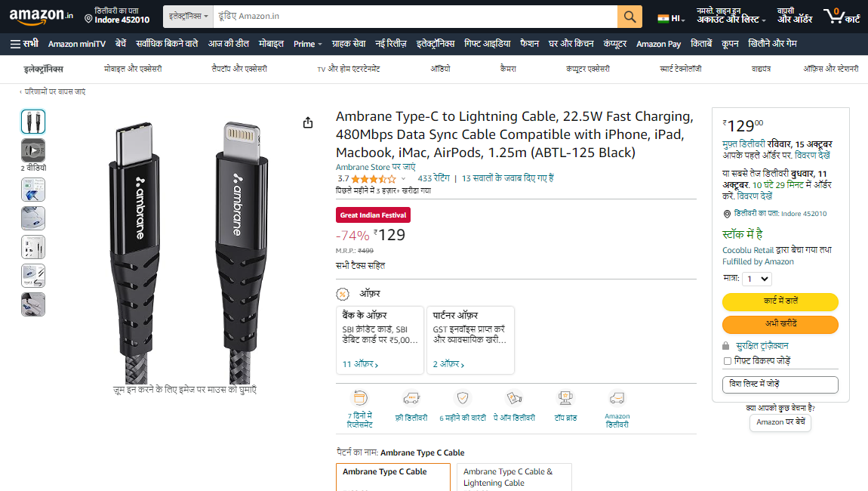Open the Amazon Pay navigation item
Image resolution: width=868 pixels, height=491 pixels.
(658, 44)
